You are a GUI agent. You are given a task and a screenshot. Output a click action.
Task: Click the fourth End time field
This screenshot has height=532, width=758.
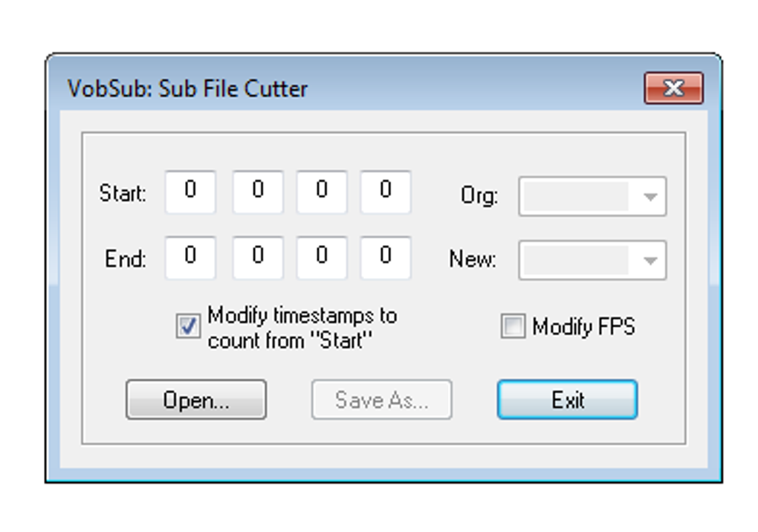pos(385,258)
